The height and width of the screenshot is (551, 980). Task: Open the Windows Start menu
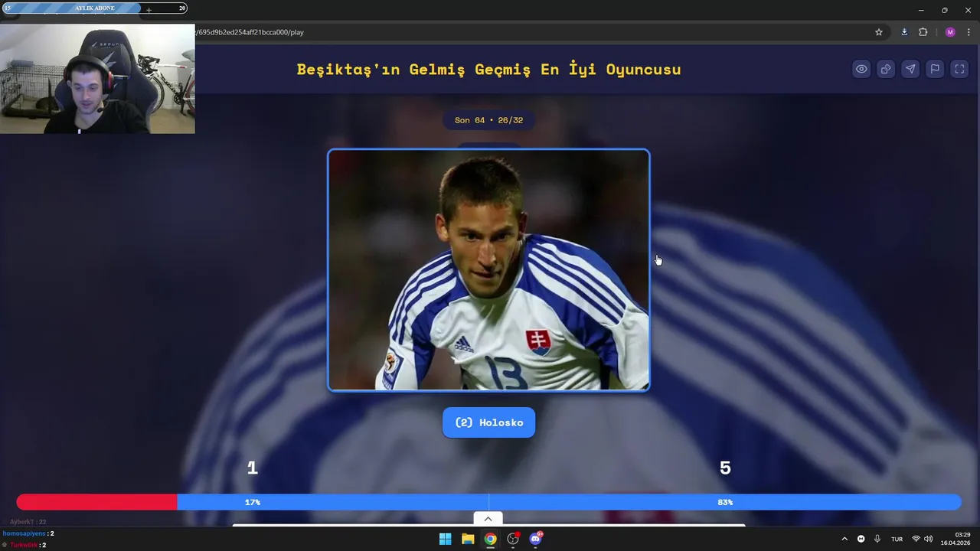tap(445, 539)
